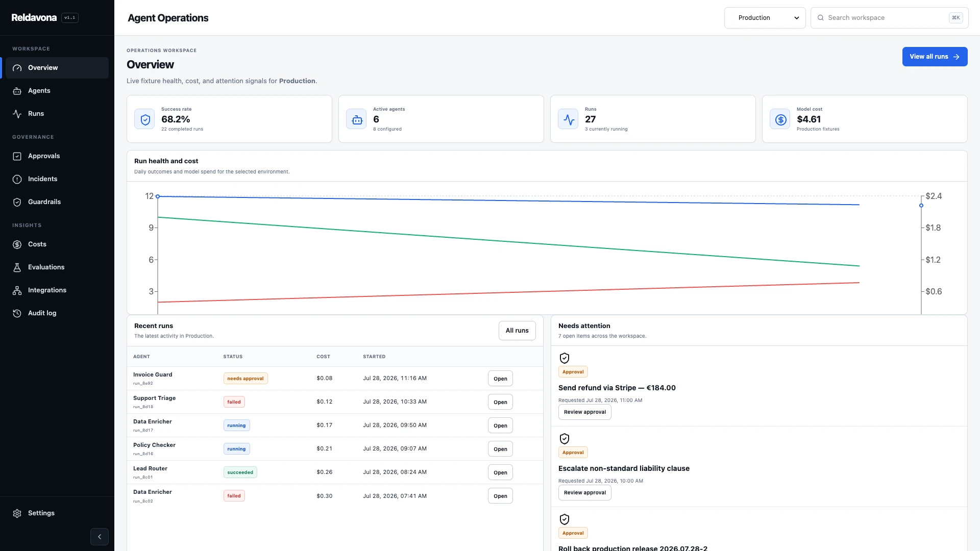
Task: Click the 68.2% success rate value
Action: (176, 119)
